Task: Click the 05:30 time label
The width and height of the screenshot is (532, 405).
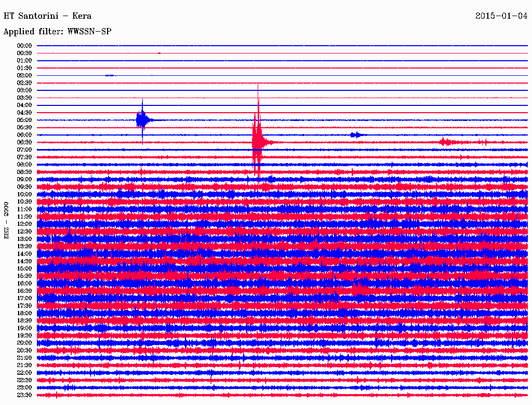Action: [24, 128]
